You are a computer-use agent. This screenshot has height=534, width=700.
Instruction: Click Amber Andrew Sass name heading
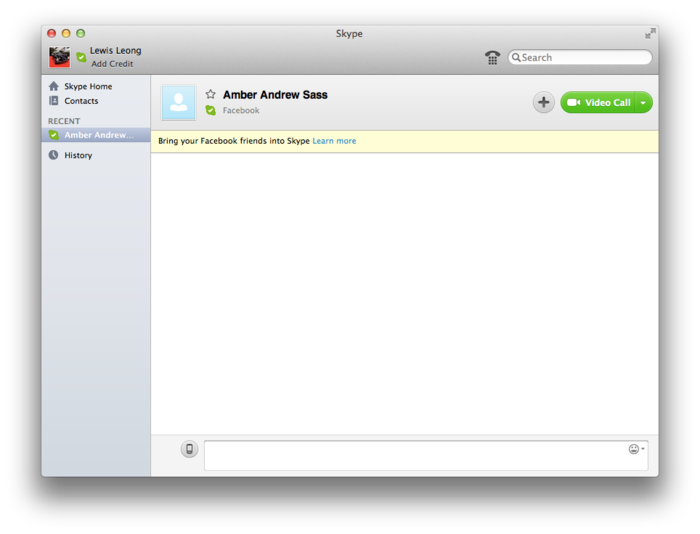(275, 95)
